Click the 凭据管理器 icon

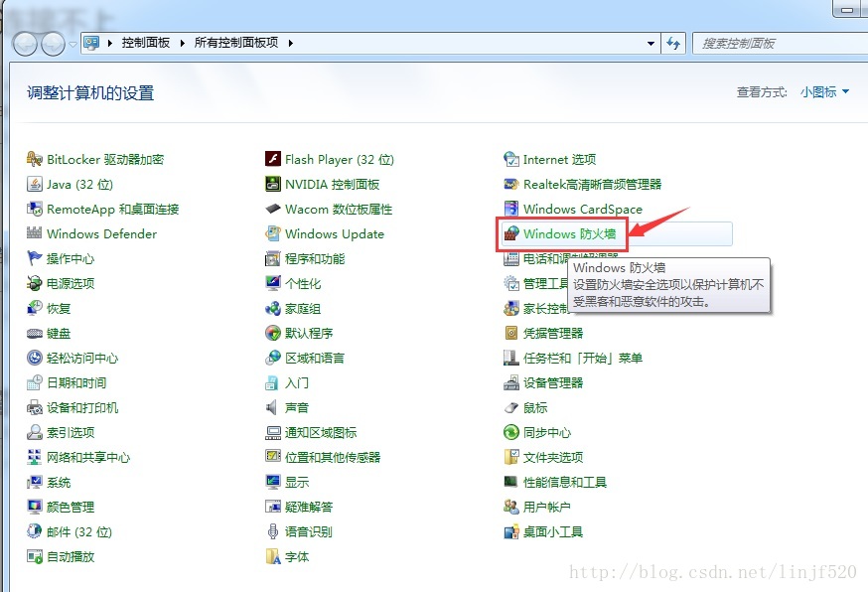(x=510, y=333)
